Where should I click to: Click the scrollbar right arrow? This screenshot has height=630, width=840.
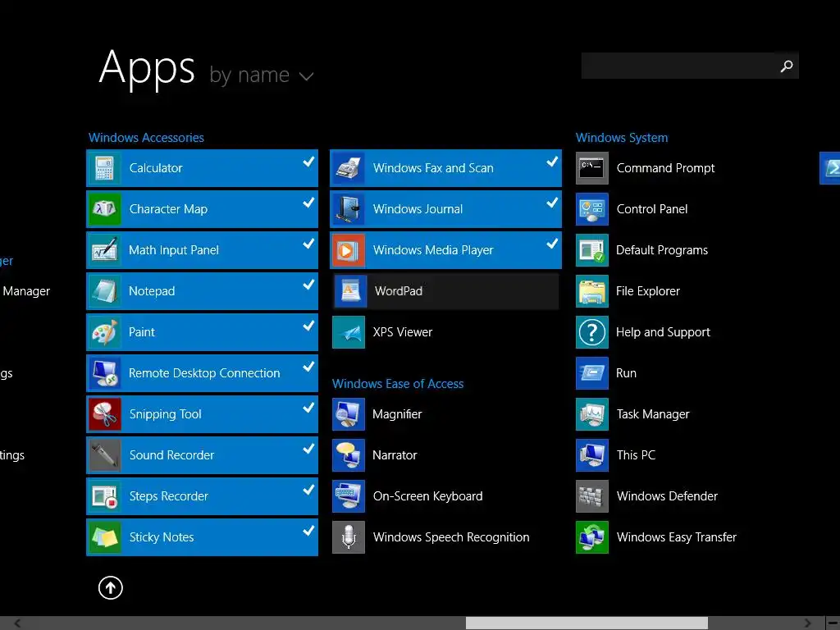(808, 623)
